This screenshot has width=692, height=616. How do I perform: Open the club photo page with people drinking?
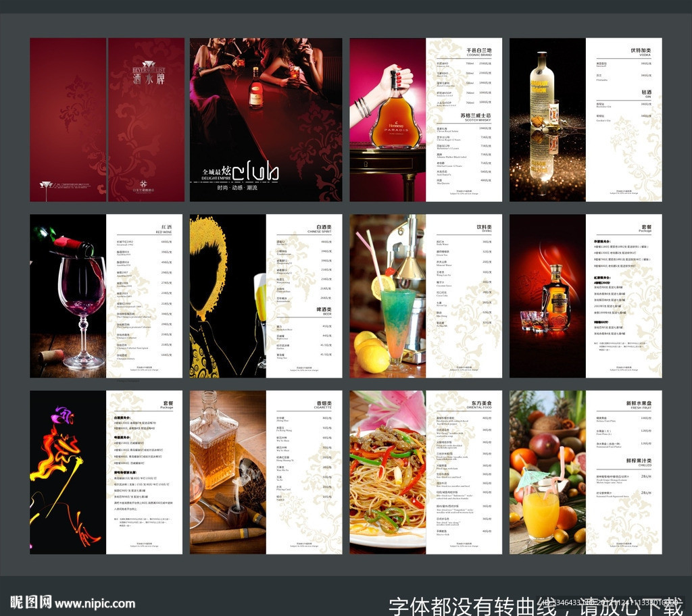266,120
